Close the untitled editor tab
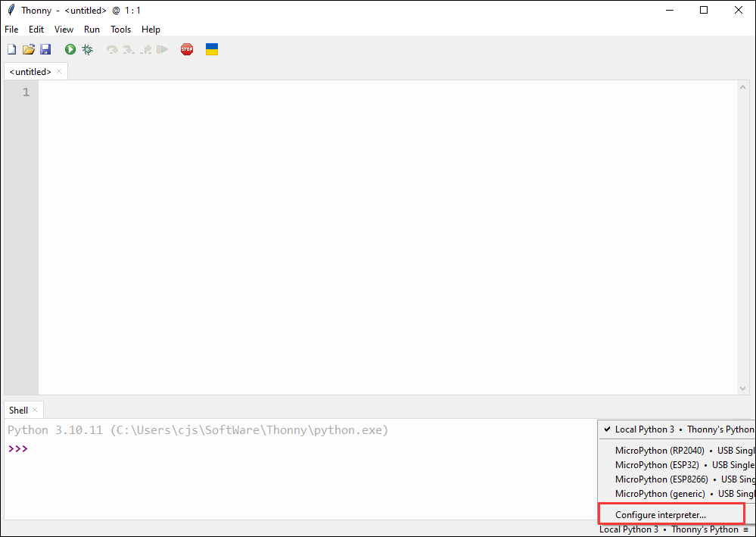Screen dimensions: 756x537 tap(60, 72)
